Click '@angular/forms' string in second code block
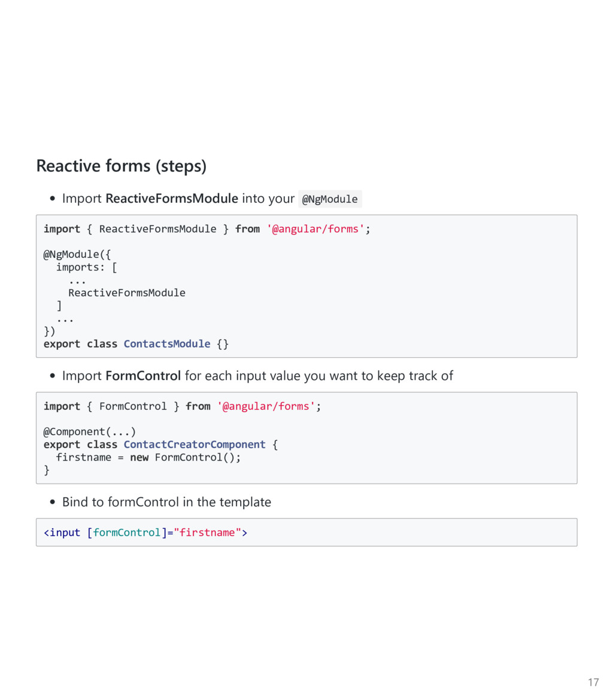The image size is (613, 700). 266,406
